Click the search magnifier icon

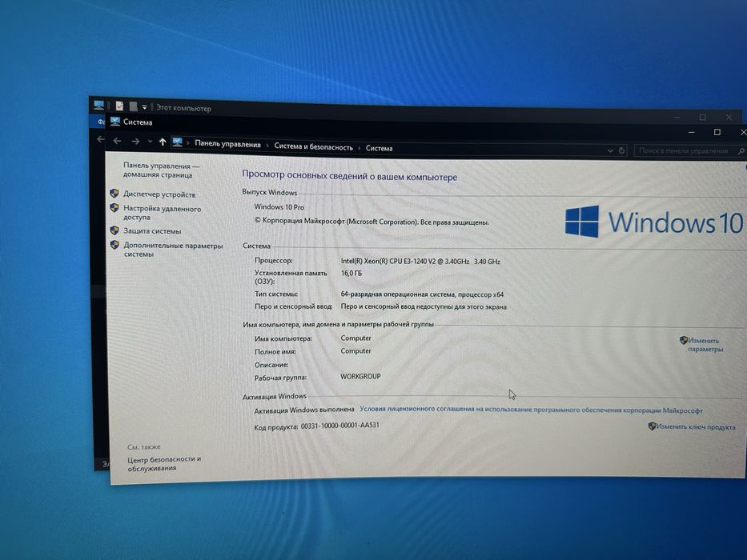click(741, 151)
